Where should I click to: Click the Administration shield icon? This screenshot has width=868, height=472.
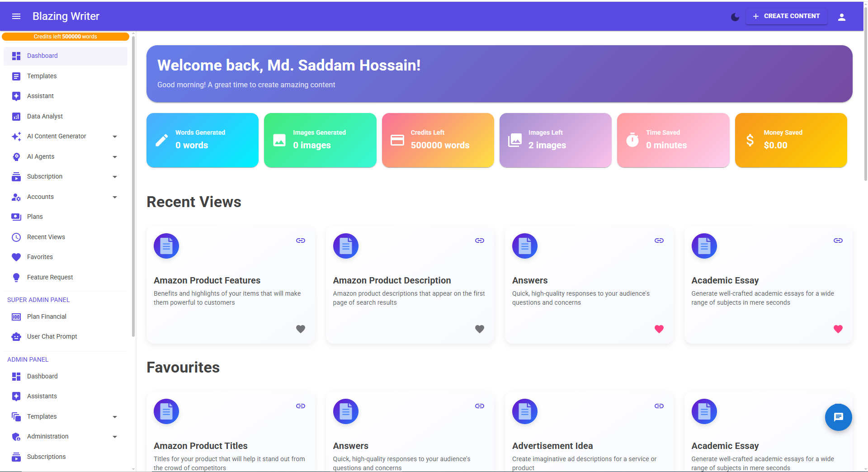[16, 437]
